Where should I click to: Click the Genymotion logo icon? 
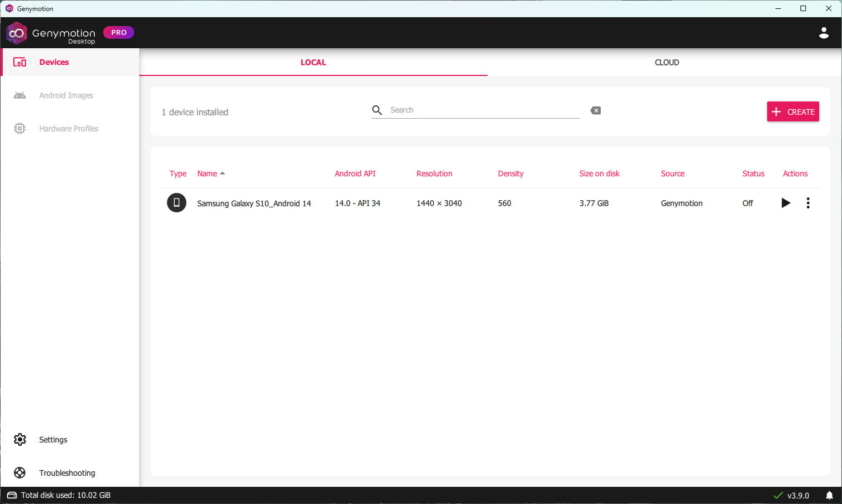tap(17, 33)
